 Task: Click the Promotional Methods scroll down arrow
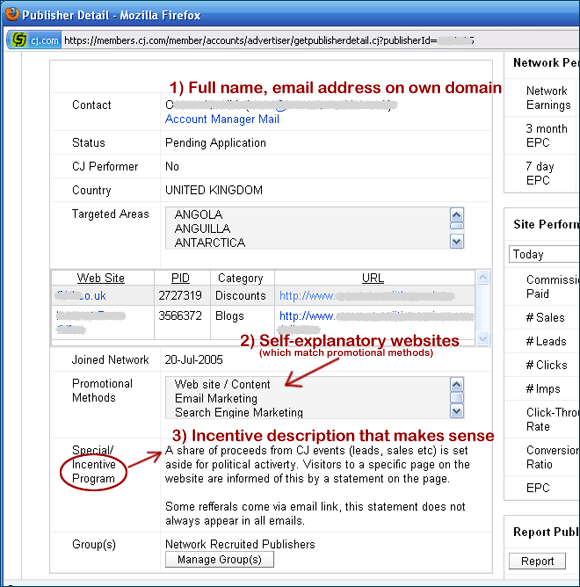[x=456, y=411]
